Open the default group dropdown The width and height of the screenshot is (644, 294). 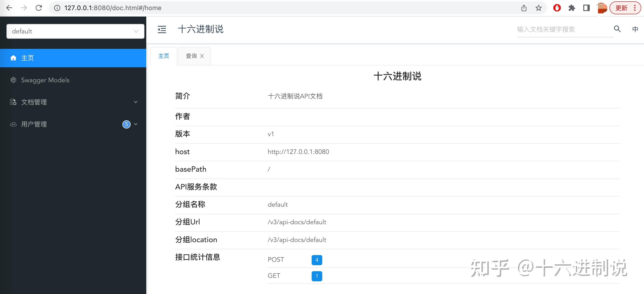click(x=75, y=31)
